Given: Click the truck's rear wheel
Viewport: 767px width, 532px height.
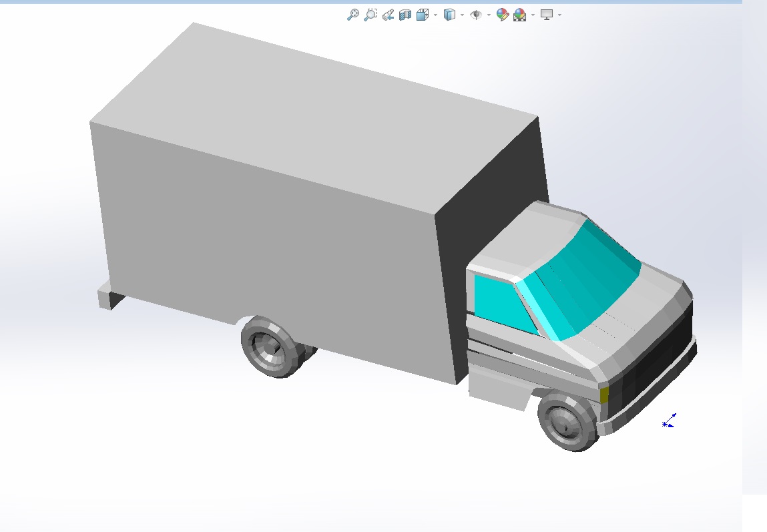Looking at the screenshot, I should [x=274, y=346].
